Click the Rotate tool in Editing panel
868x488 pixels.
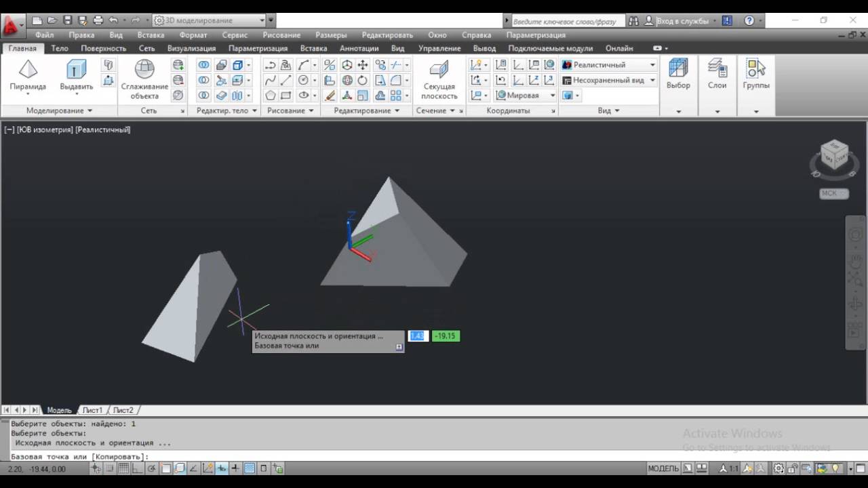click(363, 81)
